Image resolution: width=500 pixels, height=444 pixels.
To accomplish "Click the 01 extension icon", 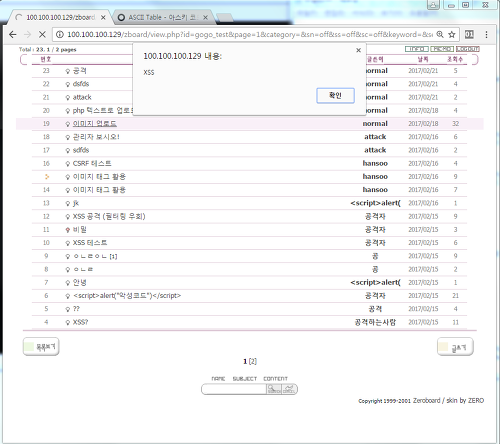I will pos(469,34).
